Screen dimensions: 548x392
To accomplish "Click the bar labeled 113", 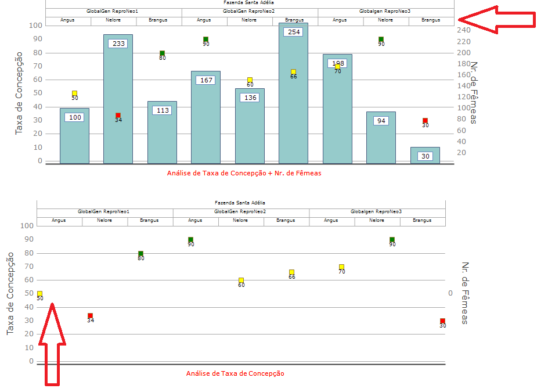I will [162, 132].
